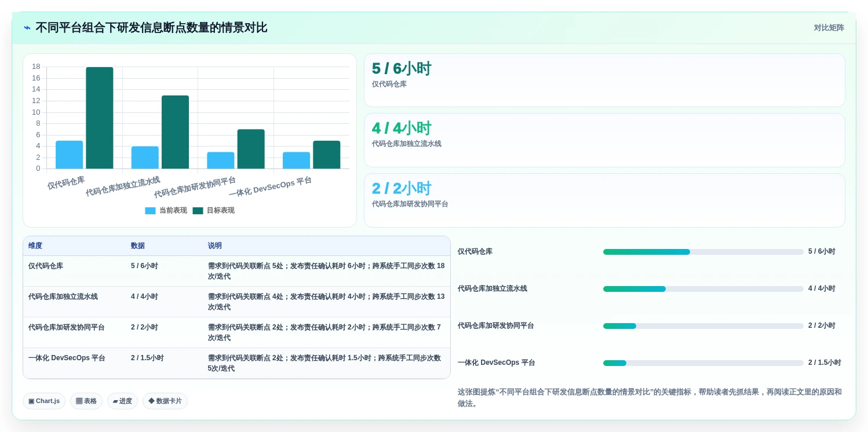
Task: Click the 一体化 DevSecOps 平台 axis label
Action: [271, 187]
